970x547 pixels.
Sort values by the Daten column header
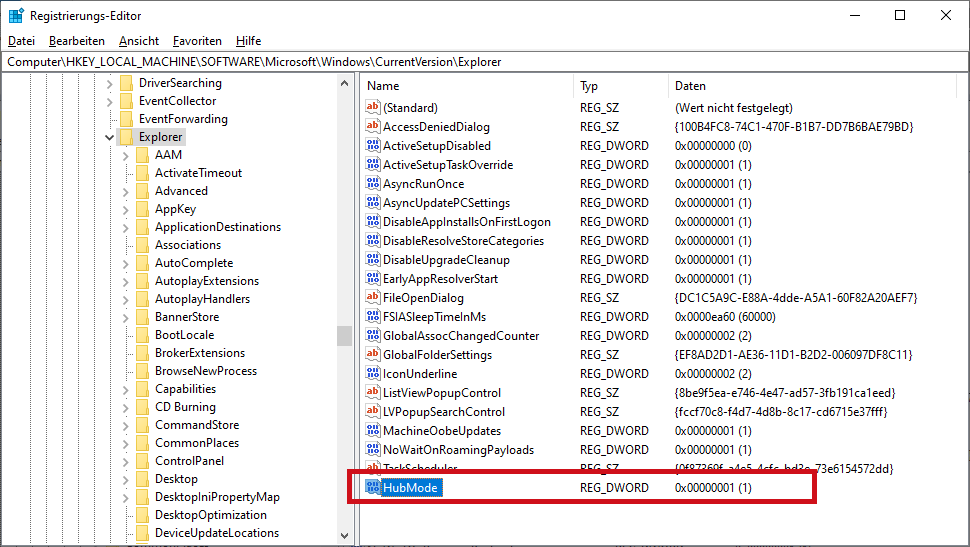pos(812,86)
